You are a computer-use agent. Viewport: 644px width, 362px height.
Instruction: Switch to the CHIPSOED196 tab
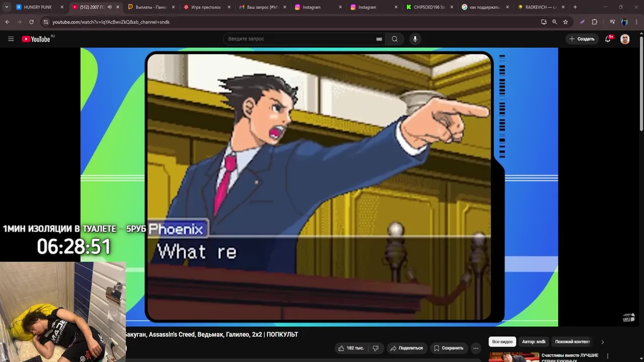[428, 7]
